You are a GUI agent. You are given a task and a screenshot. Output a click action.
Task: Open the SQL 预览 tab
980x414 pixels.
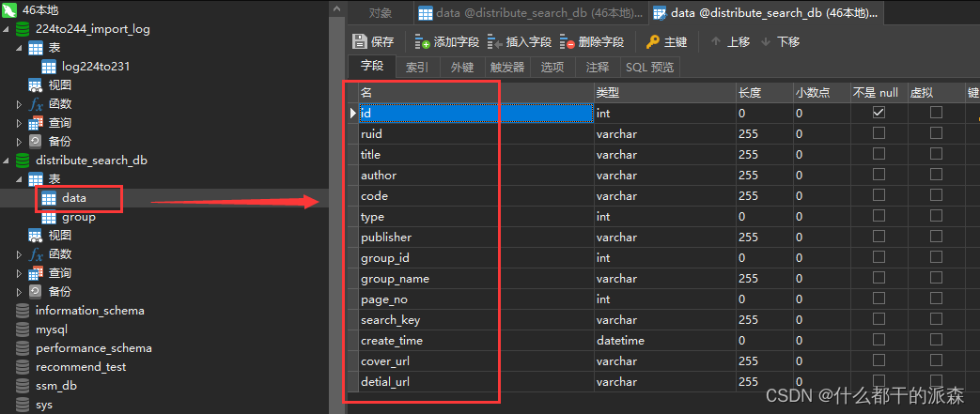[650, 67]
